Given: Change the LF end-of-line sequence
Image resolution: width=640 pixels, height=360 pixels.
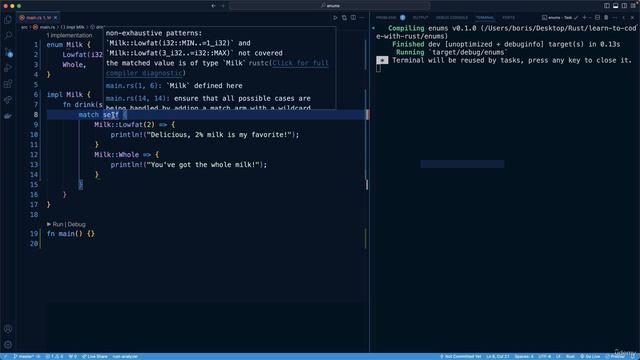Looking at the screenshot, I should coord(558,356).
